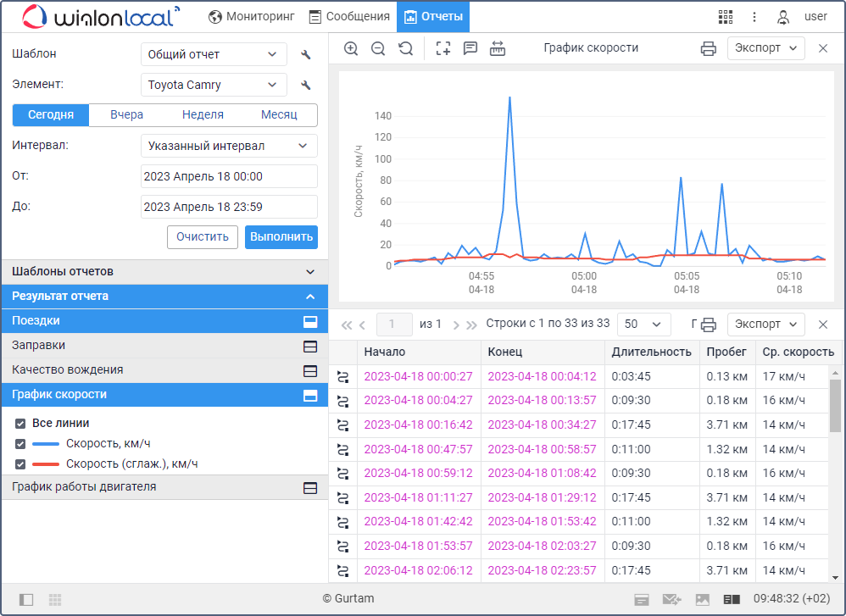Toggle the split view icon in footer
This screenshot has height=616, width=846.
tap(732, 599)
